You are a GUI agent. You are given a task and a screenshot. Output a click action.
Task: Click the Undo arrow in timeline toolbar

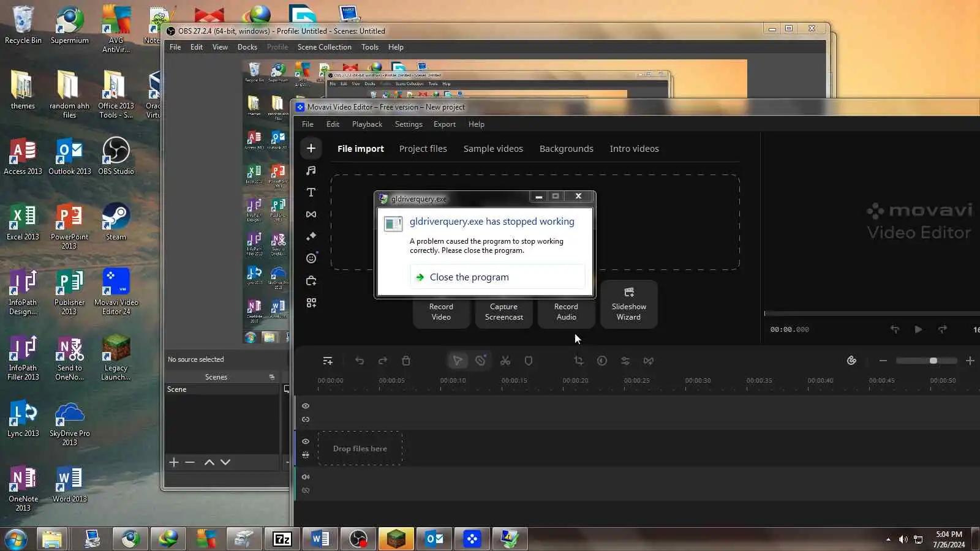[360, 361]
